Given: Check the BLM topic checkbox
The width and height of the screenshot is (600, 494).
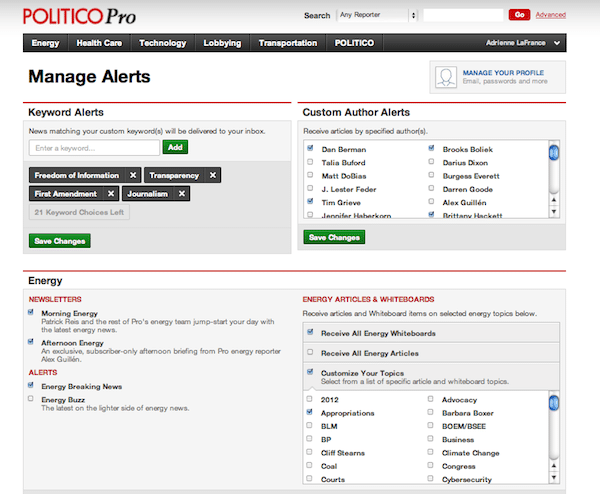Looking at the screenshot, I should point(310,425).
